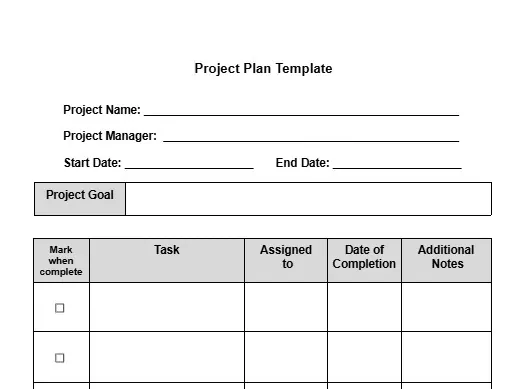
Task: Click first row Date of Completion cell
Action: point(364,307)
